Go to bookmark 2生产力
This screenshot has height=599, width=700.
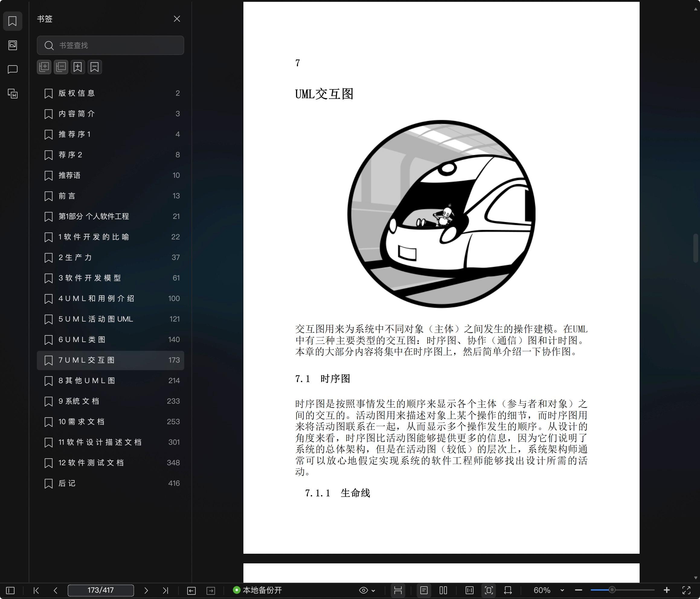[111, 258]
